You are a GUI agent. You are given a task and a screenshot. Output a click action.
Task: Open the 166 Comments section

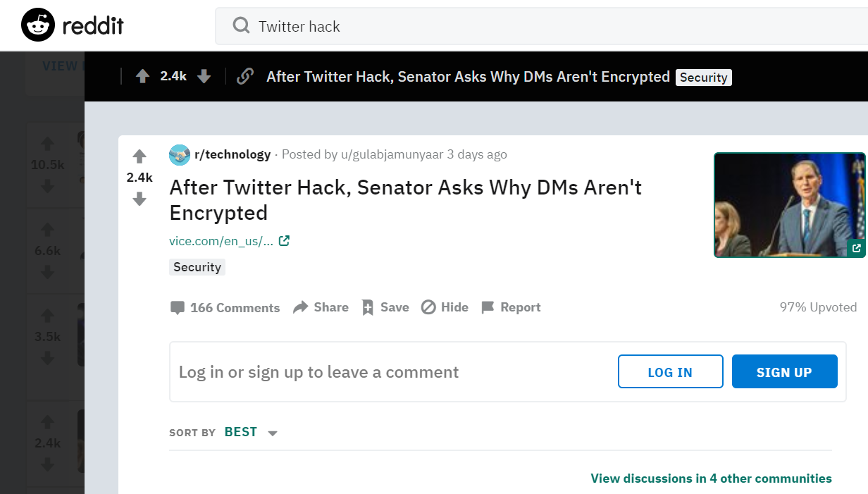click(225, 308)
